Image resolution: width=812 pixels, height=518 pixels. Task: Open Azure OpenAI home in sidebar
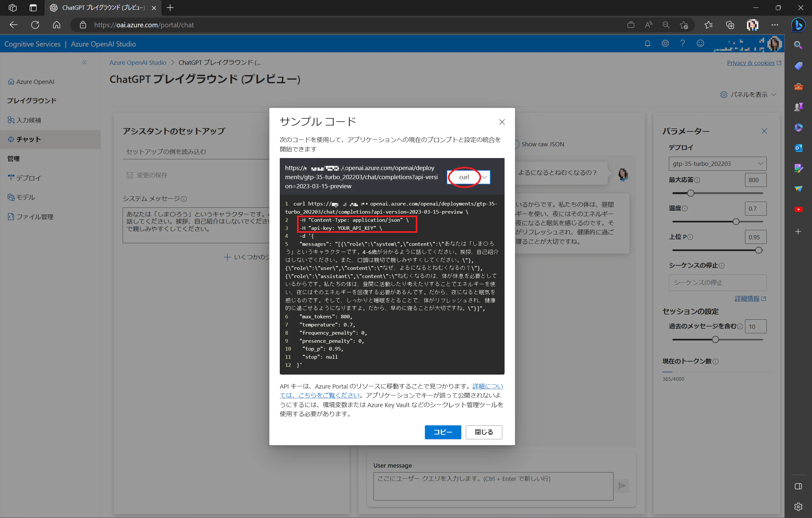click(x=31, y=82)
